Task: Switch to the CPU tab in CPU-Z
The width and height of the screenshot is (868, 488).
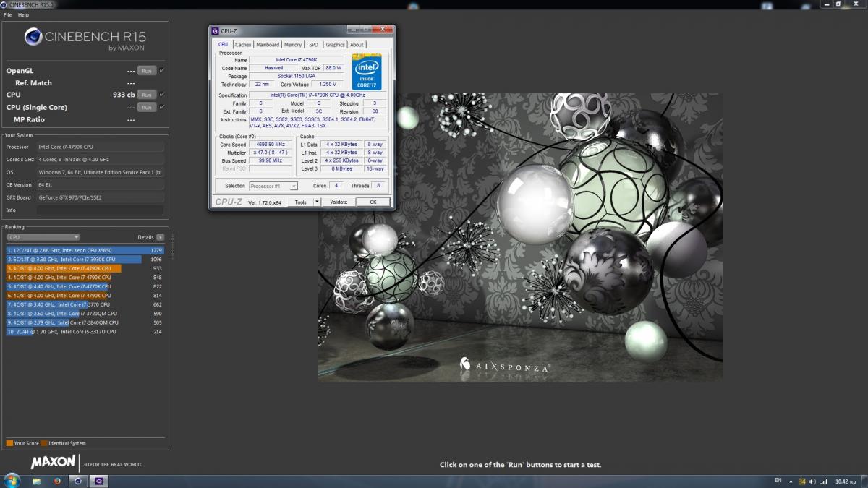Action: pos(223,45)
